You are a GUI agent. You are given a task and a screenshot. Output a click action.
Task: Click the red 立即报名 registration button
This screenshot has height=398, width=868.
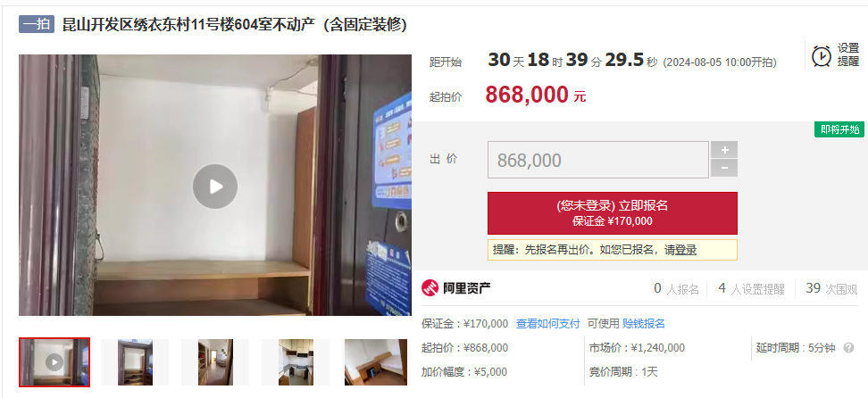(613, 213)
